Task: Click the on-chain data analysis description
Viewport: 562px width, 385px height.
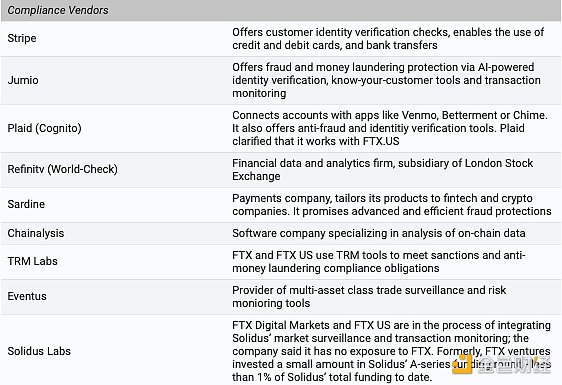Action: point(379,233)
